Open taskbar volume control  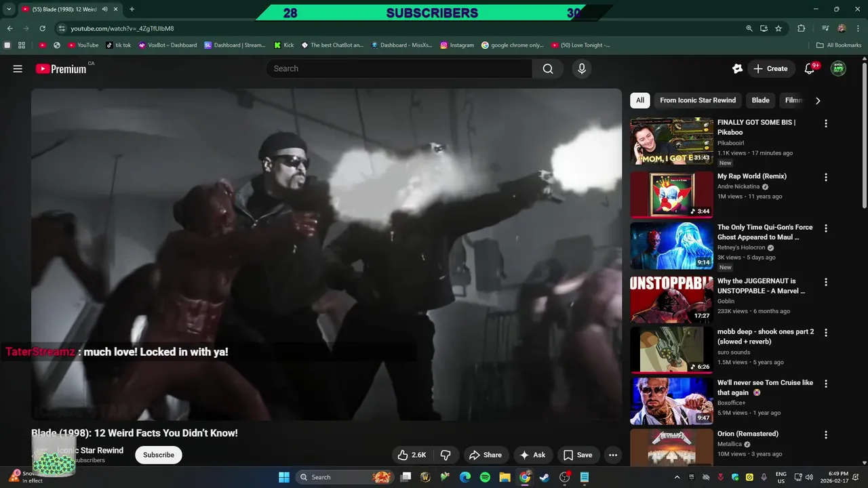809,477
